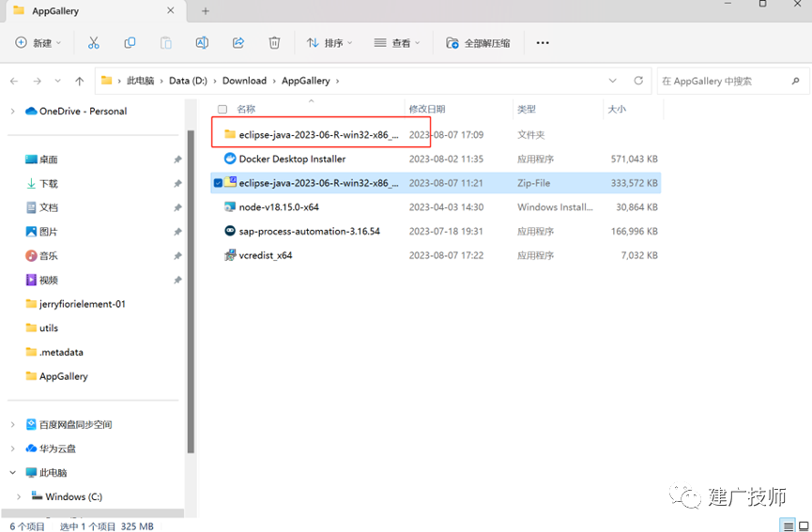Click 此电脑 in the address breadcrumb
Screen dimensions: 812x532
click(x=140, y=81)
